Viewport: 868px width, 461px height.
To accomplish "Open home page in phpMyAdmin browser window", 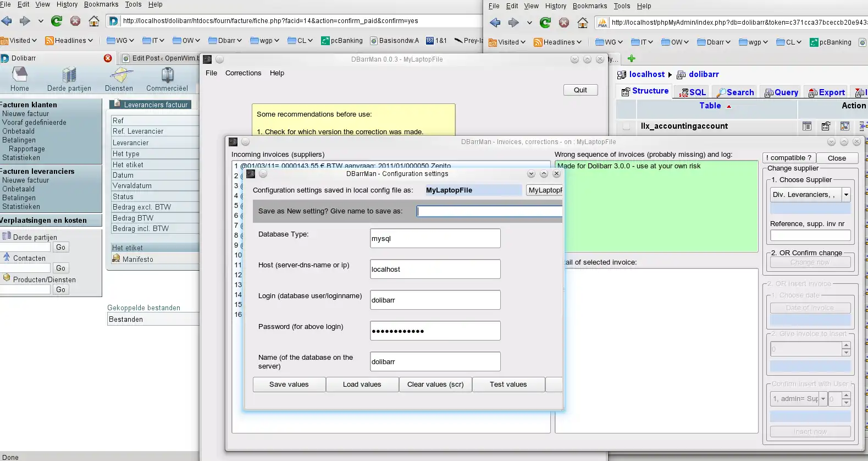I will click(583, 23).
